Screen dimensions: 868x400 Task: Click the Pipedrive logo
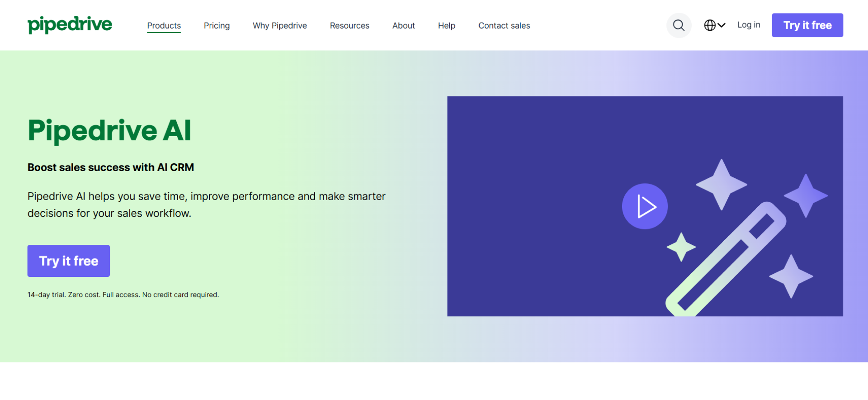pos(70,25)
